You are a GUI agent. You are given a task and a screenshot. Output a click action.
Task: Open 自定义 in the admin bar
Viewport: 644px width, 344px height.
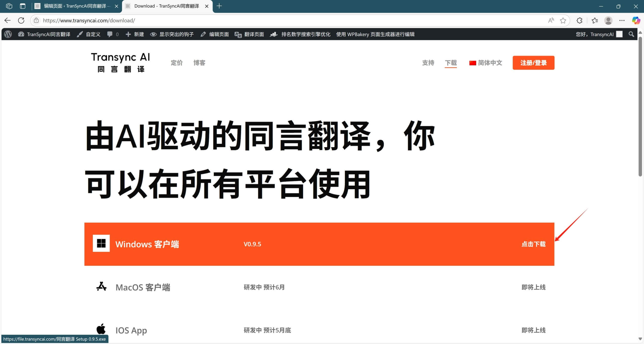click(x=89, y=34)
